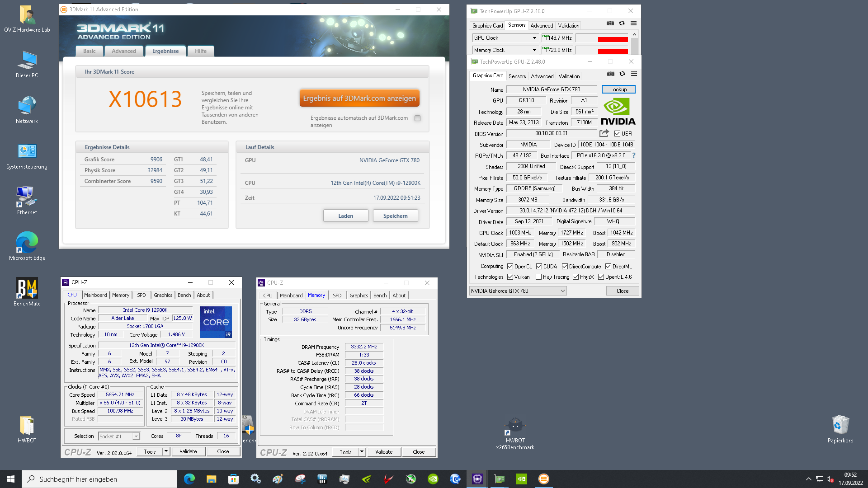Toggle DirectCompute checkbox in GPU-Z
This screenshot has width=868, height=488.
point(565,267)
